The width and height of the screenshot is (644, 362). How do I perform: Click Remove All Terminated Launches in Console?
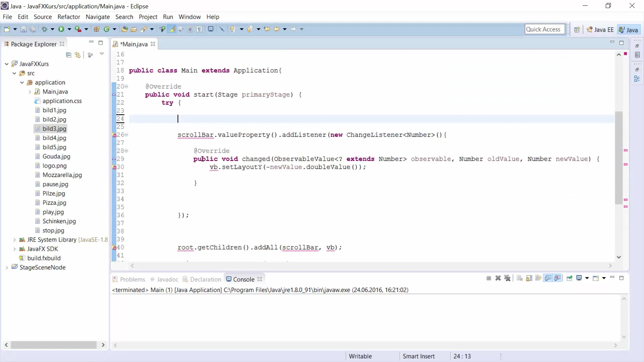[x=507, y=278]
